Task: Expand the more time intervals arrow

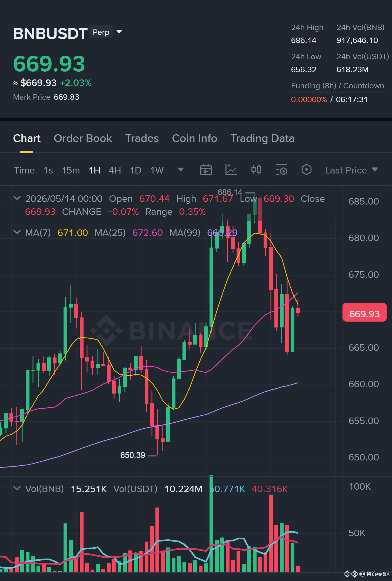Action: [181, 170]
